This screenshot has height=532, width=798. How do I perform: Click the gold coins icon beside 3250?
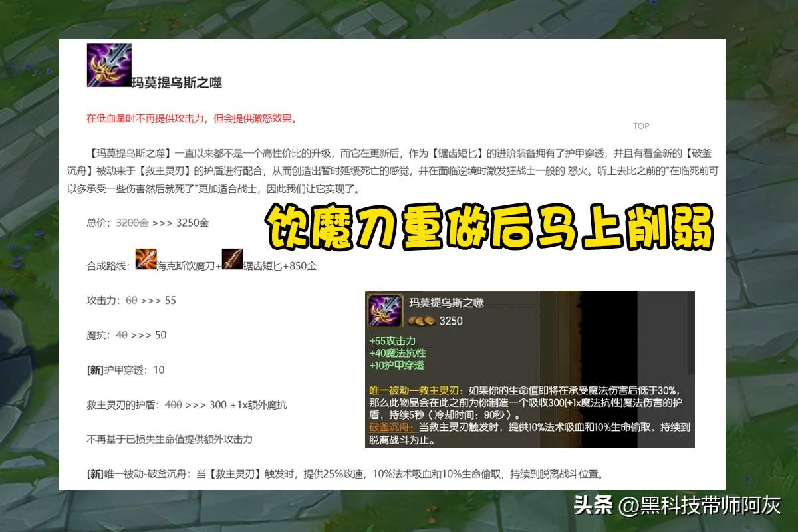pos(422,321)
